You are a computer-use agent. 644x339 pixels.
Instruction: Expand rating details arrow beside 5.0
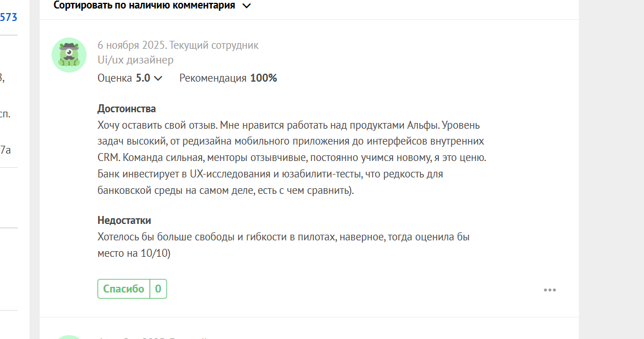pos(158,78)
